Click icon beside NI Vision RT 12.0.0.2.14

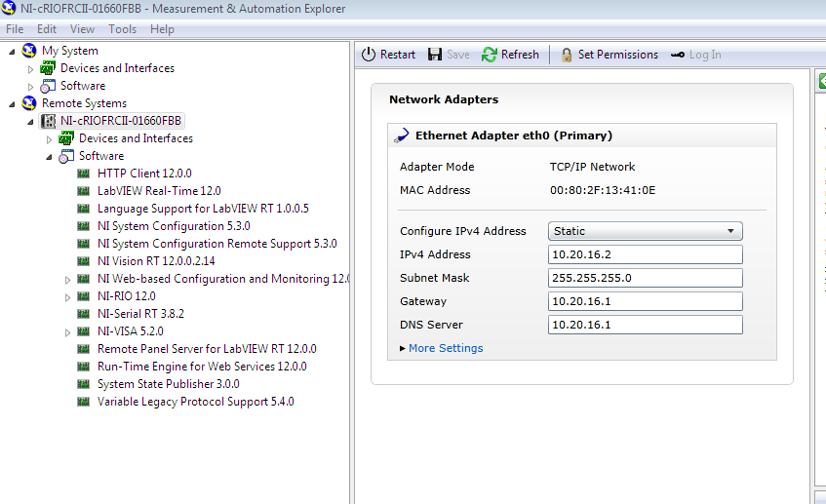pos(83,260)
